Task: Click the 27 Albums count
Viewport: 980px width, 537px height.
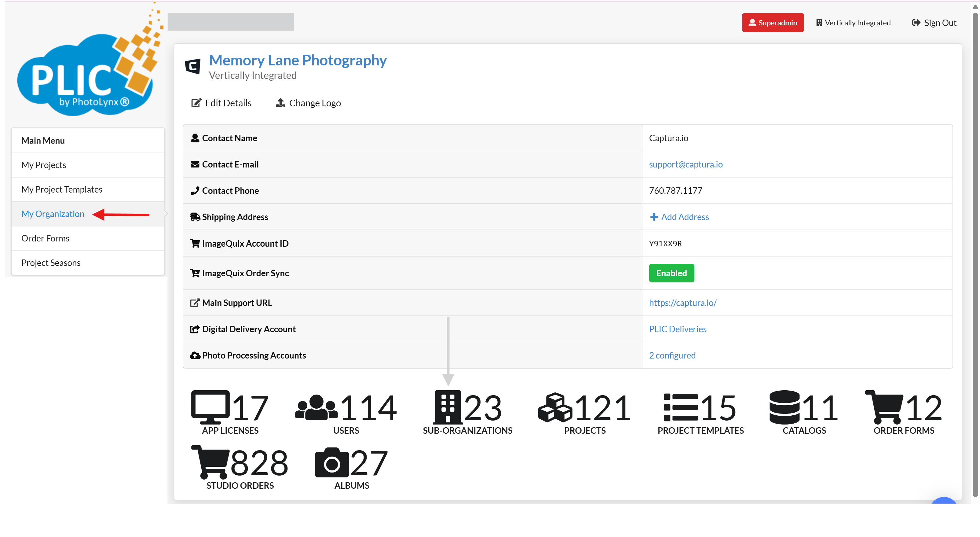Action: point(369,463)
